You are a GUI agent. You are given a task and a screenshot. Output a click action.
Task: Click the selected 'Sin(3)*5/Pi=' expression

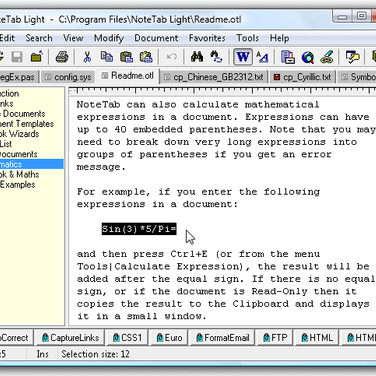tap(139, 229)
